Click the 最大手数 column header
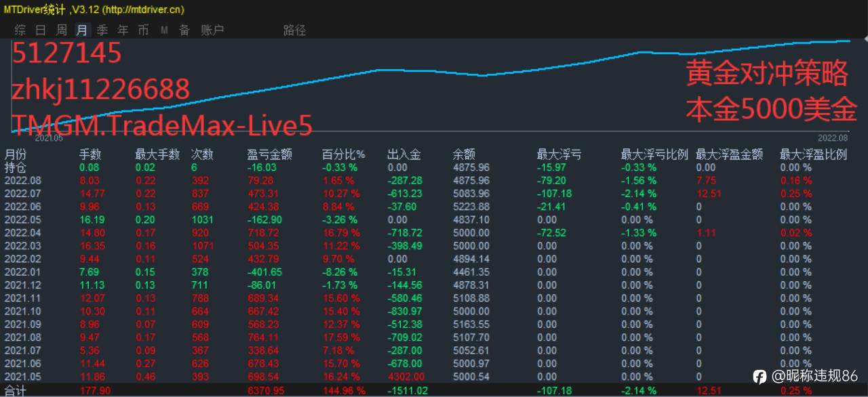 [157, 154]
